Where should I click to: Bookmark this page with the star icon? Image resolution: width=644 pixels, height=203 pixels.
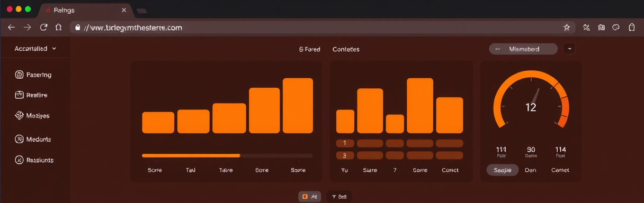click(567, 27)
